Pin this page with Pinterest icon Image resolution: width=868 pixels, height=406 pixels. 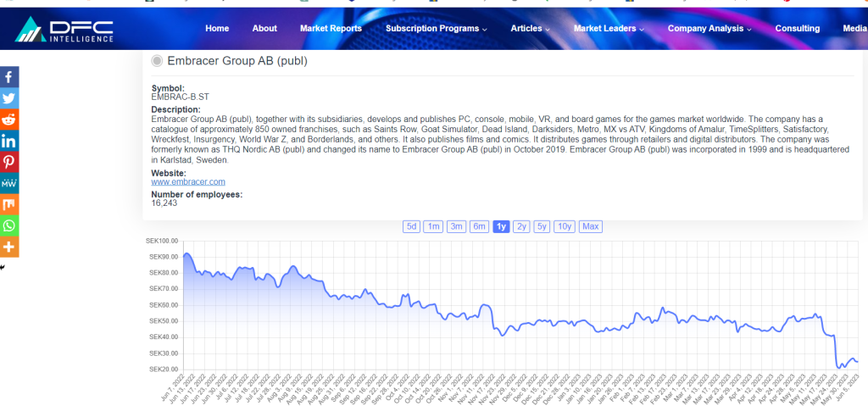[9, 162]
